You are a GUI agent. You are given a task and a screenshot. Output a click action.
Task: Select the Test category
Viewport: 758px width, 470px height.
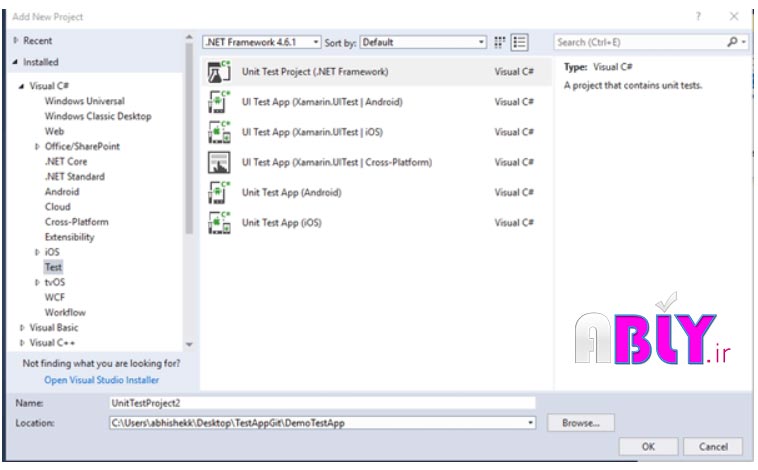53,267
